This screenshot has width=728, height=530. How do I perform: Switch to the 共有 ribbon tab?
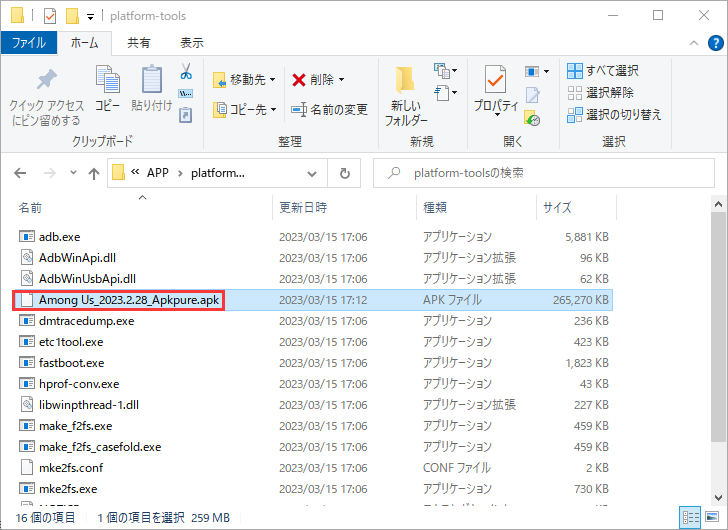click(x=139, y=43)
